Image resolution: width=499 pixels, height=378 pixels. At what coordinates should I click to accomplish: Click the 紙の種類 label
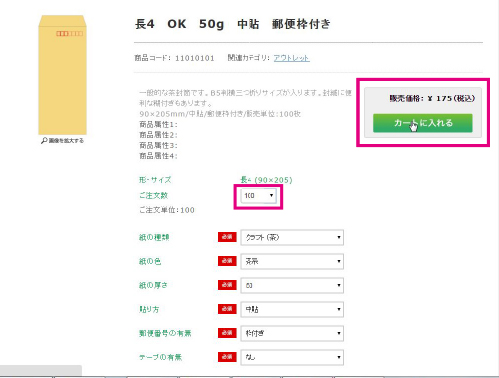[x=154, y=237]
